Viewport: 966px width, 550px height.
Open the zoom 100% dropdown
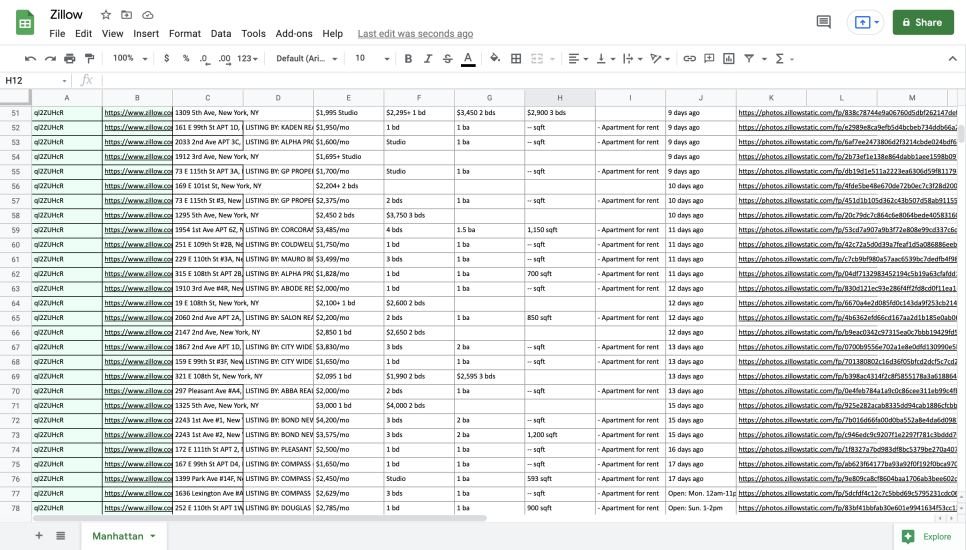(x=129, y=59)
